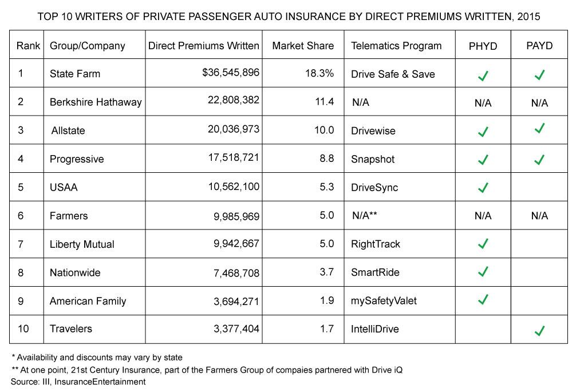
Task: Click the Source: III, InsuranceEntertainment text
Action: [x=78, y=381]
